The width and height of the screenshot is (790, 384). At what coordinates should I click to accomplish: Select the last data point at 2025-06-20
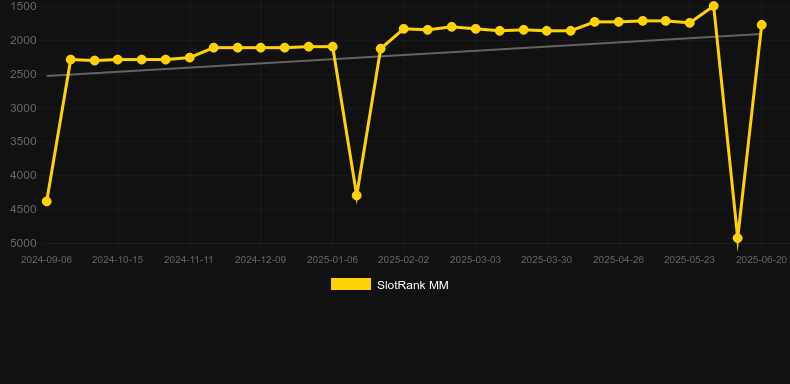tap(761, 25)
